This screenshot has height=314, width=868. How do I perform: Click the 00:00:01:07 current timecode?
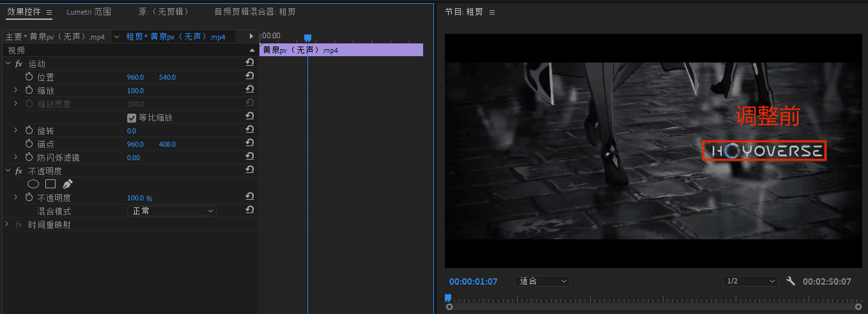[473, 281]
